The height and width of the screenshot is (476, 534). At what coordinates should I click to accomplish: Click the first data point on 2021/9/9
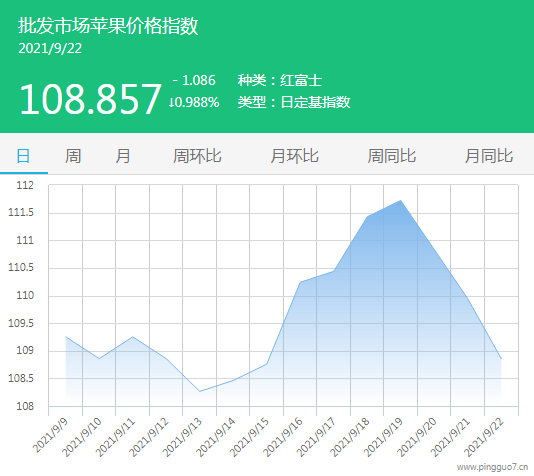(66, 337)
